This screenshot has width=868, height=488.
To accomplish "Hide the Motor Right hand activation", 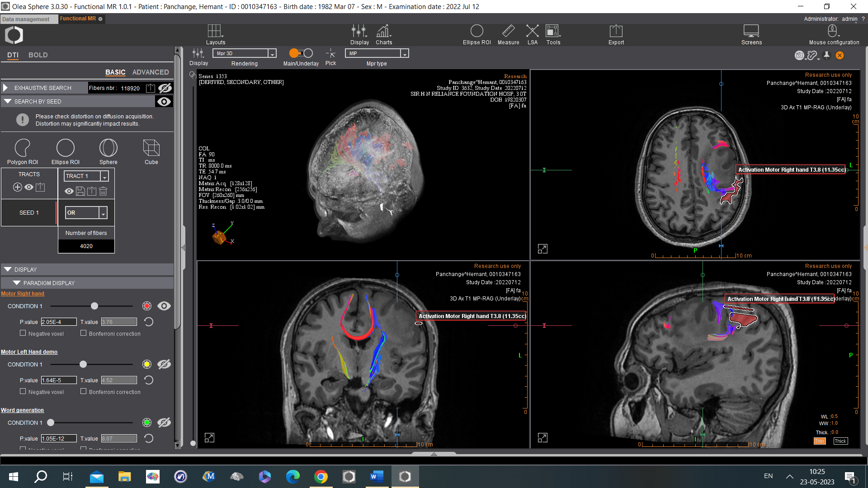I will pos(164,306).
